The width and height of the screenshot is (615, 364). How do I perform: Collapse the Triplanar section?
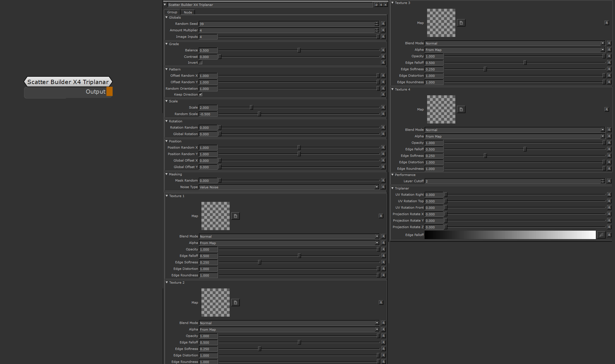[392, 188]
